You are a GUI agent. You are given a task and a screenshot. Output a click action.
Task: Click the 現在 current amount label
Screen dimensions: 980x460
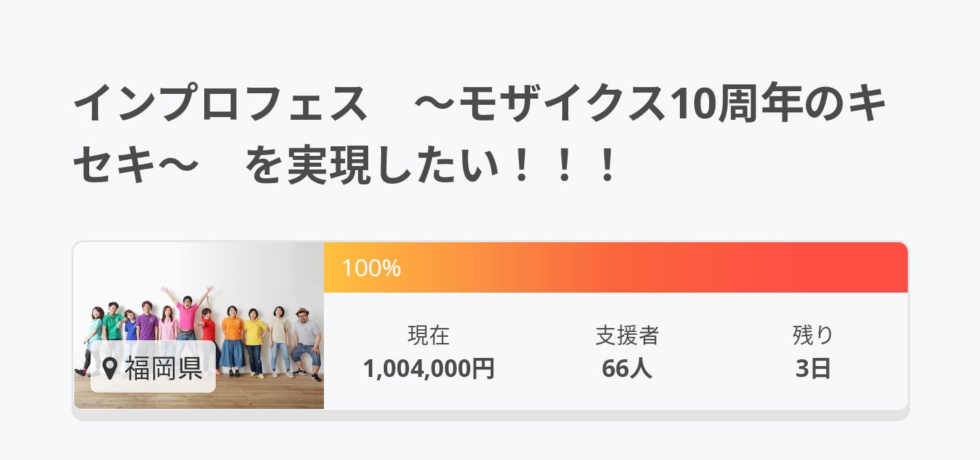pos(429,335)
